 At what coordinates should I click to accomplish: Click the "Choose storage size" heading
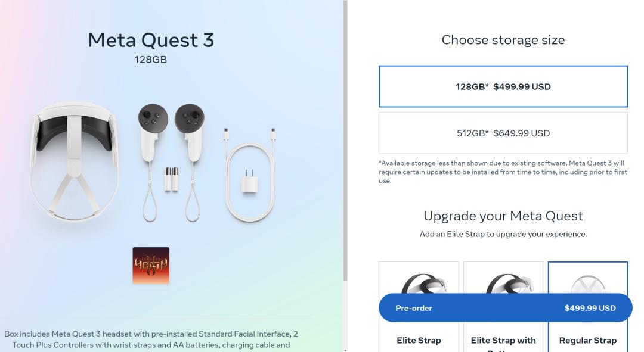503,40
